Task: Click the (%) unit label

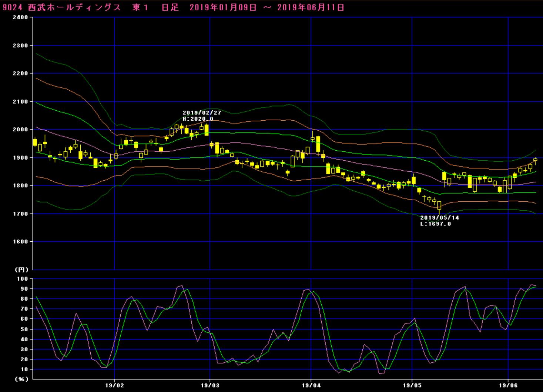Action: pyautogui.click(x=21, y=379)
